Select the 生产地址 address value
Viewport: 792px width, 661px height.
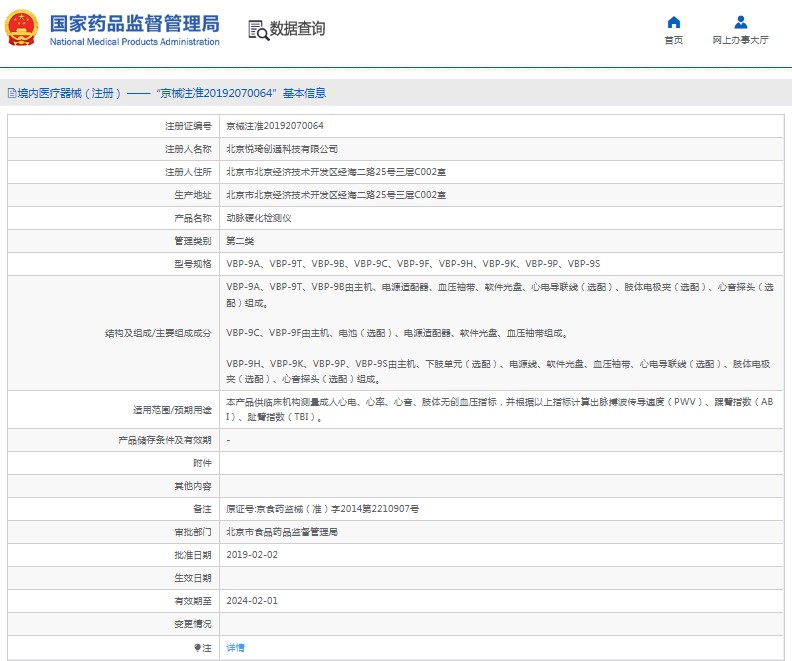[336, 195]
